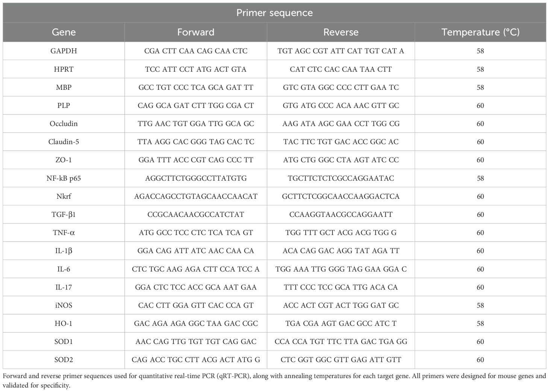Viewport: 549px width, 392px height.
Task: Click the Forward column header
Action: [196, 32]
